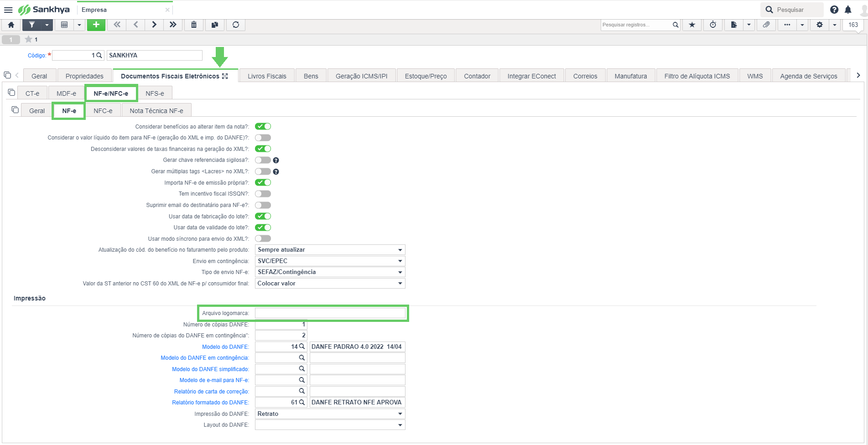
Task: Open Relatório formatado do DANFE link
Action: pos(210,403)
